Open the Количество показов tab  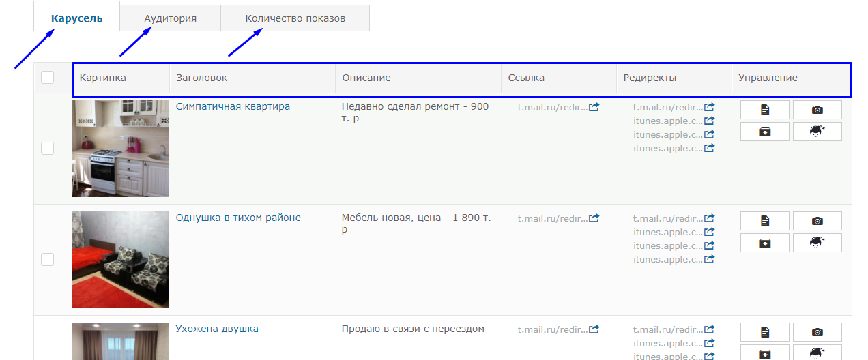295,18
